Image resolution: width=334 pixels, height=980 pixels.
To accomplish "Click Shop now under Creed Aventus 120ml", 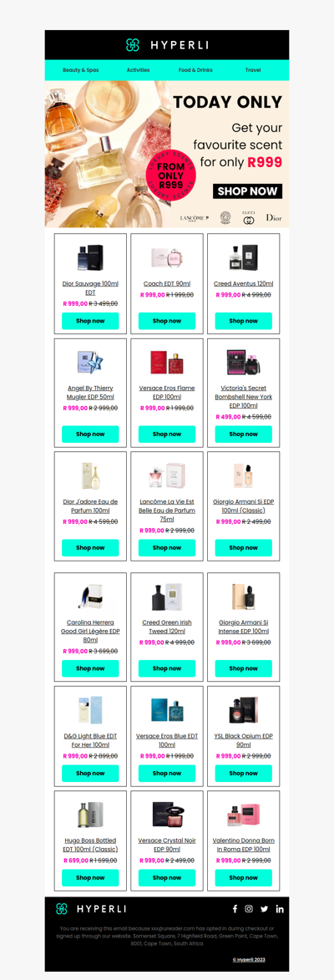I will tap(244, 322).
